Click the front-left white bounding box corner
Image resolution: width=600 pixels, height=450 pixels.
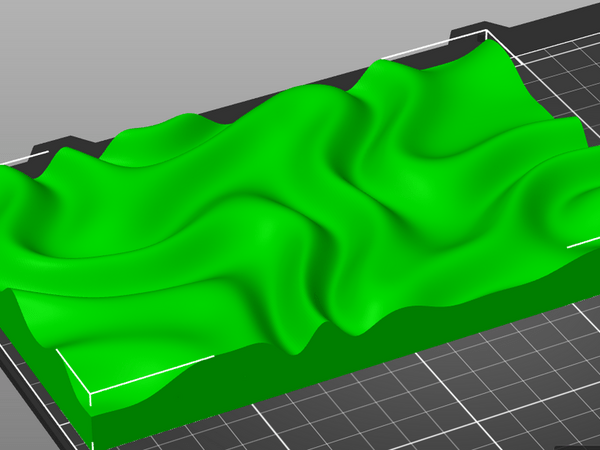click(91, 395)
